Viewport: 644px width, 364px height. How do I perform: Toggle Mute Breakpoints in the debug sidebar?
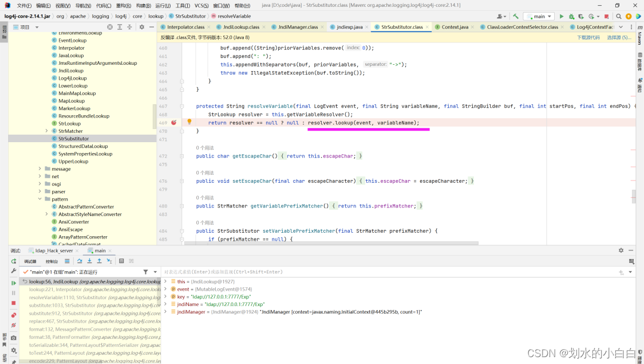[x=14, y=326]
